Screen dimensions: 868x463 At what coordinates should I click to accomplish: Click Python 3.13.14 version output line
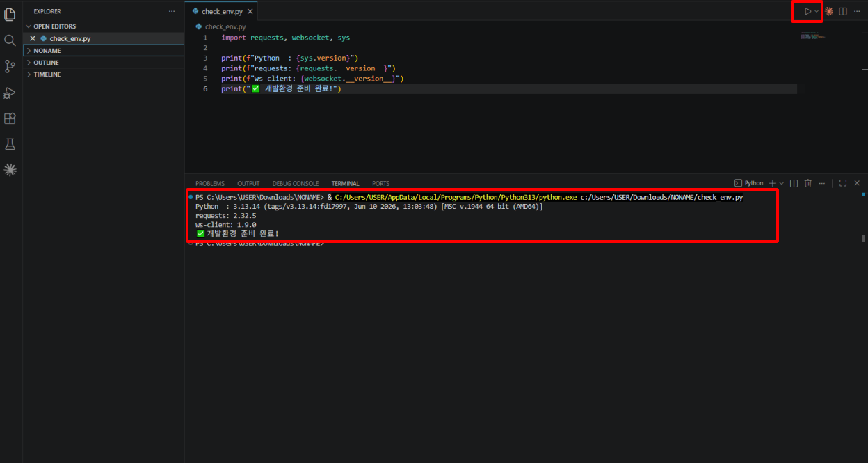pos(369,207)
